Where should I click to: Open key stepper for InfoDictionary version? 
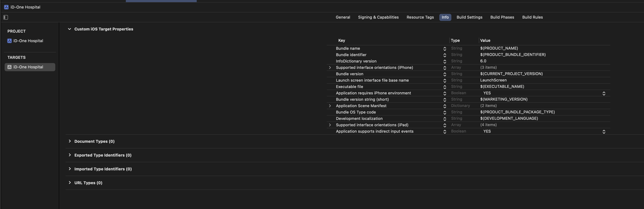(444, 61)
